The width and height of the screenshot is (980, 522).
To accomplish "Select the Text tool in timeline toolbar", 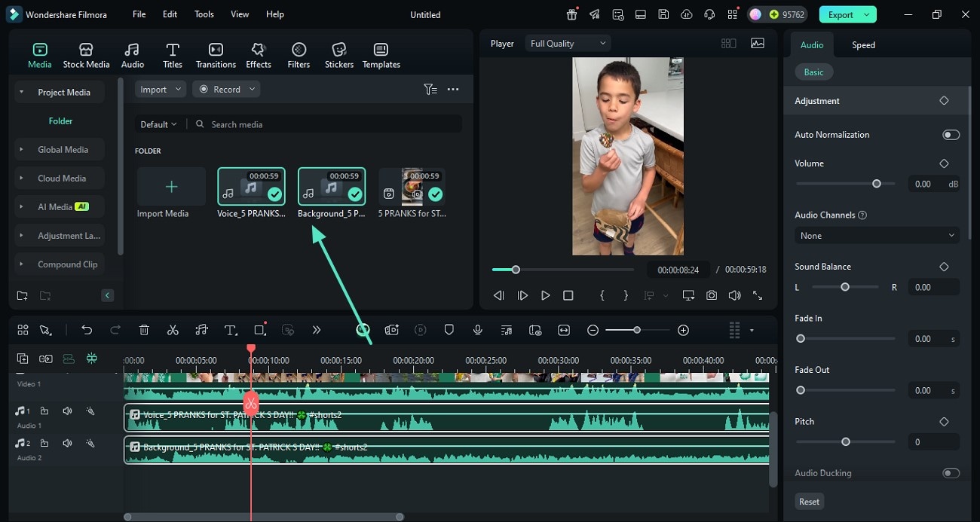I will [x=231, y=330].
